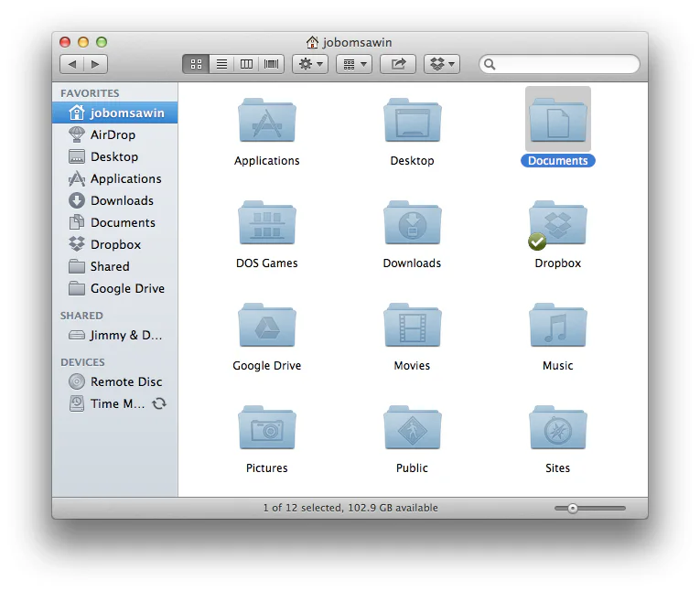Select Dropbox in sidebar favorites
Viewport: 700px width, 591px height.
pyautogui.click(x=114, y=244)
